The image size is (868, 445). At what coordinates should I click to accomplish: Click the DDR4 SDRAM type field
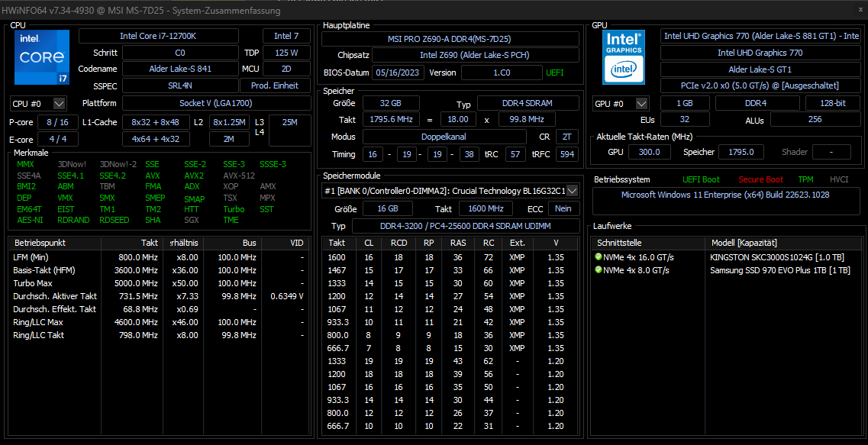pos(528,103)
